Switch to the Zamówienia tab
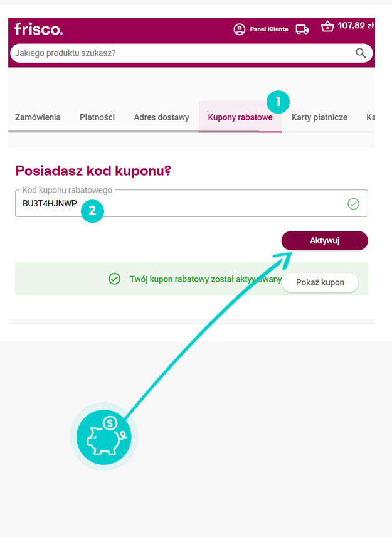This screenshot has height=537, width=392. pos(38,117)
